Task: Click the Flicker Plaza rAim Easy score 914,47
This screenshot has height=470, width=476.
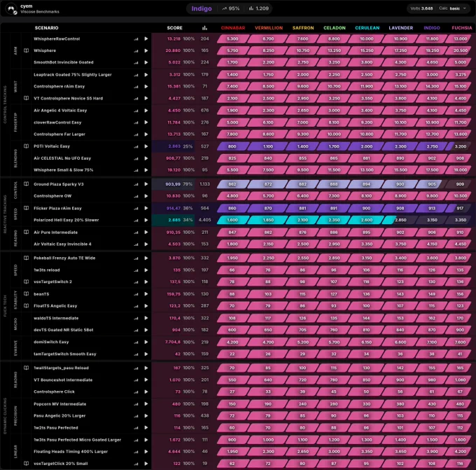Action: click(174, 208)
